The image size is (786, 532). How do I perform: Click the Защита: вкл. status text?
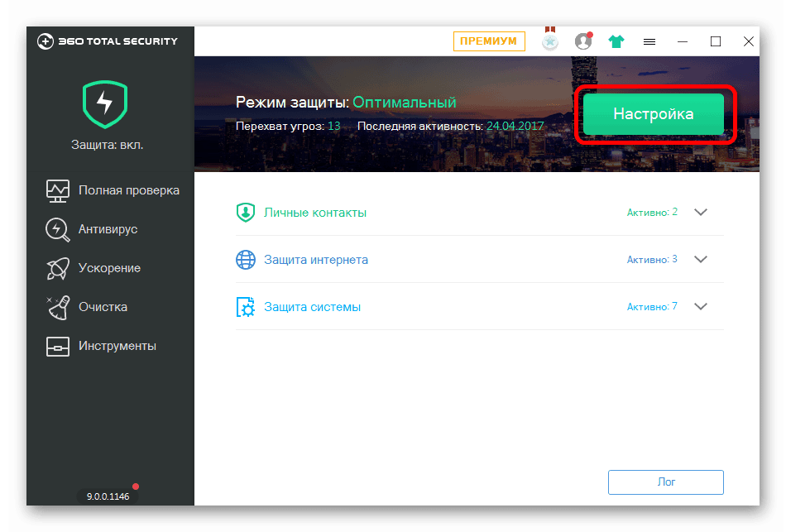108,145
